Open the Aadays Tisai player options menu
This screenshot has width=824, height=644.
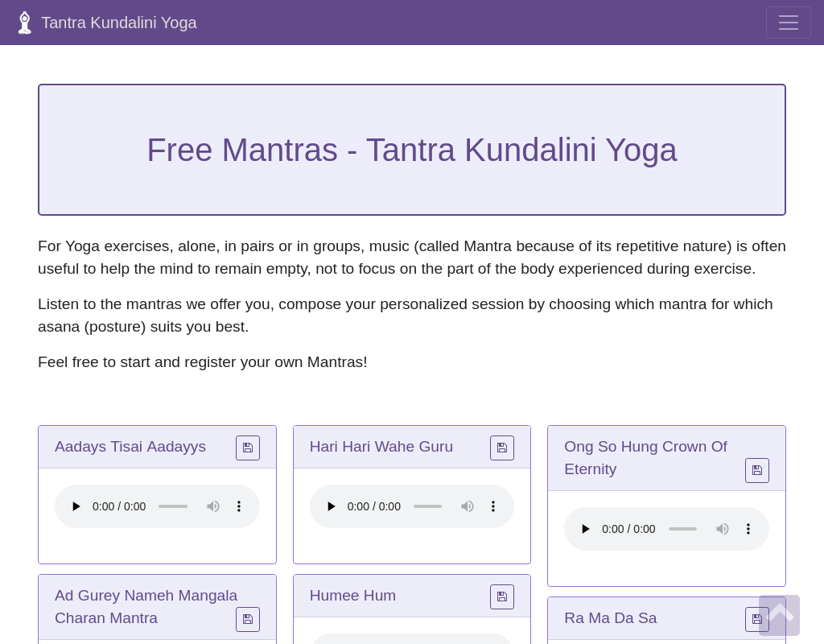point(238,506)
